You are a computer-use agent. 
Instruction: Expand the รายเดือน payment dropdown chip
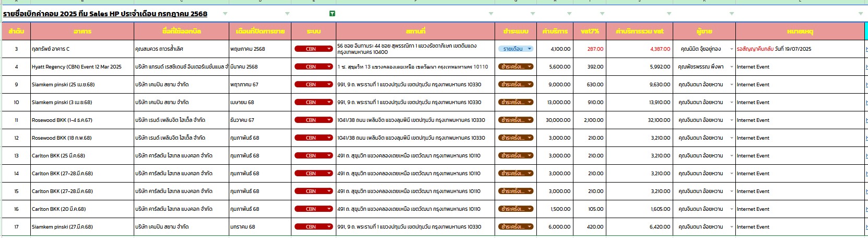[x=529, y=49]
